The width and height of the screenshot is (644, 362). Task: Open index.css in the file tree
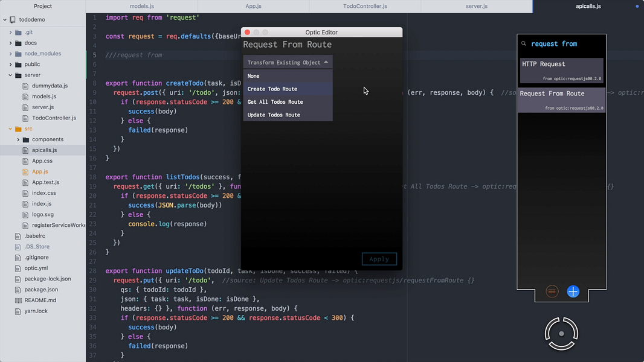43,193
